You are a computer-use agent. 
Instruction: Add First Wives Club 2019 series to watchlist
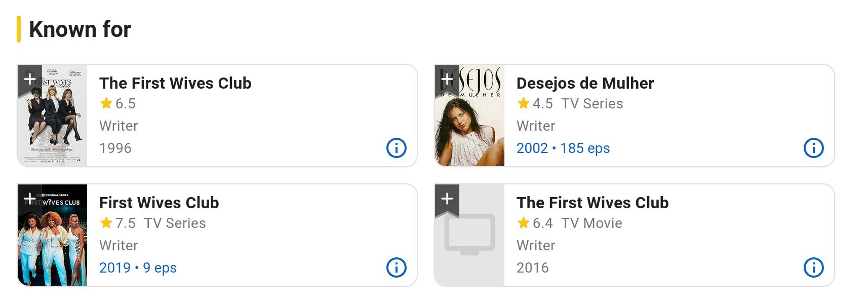[x=30, y=198]
